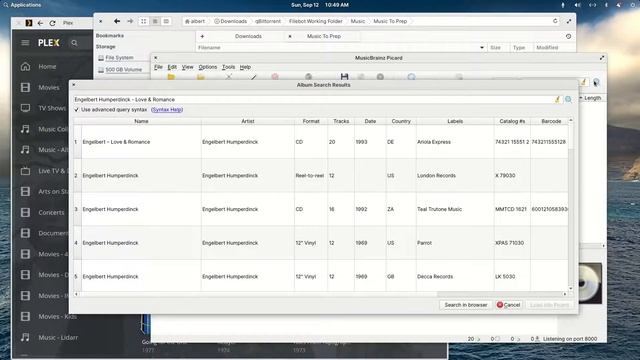Go to Home in Plex sidebar
The height and width of the screenshot is (360, 640).
(x=47, y=67)
